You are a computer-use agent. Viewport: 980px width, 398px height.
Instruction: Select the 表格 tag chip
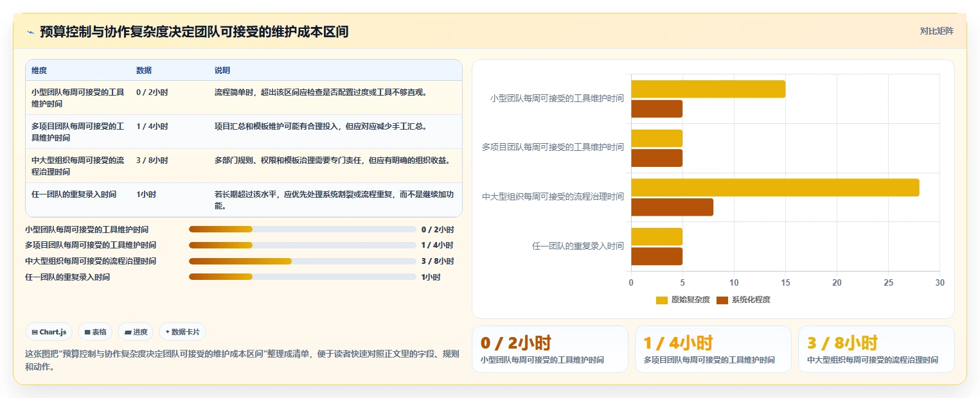[95, 332]
